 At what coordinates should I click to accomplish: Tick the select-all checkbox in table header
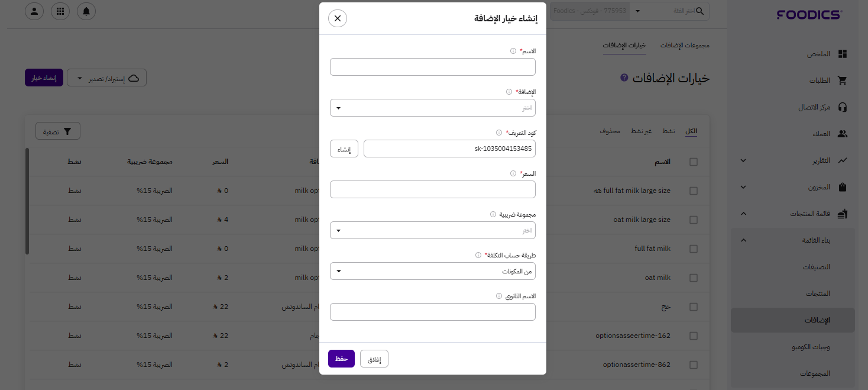point(694,162)
